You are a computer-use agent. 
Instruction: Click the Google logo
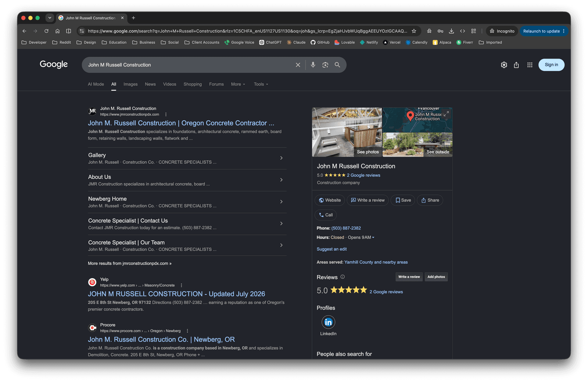[54, 65]
